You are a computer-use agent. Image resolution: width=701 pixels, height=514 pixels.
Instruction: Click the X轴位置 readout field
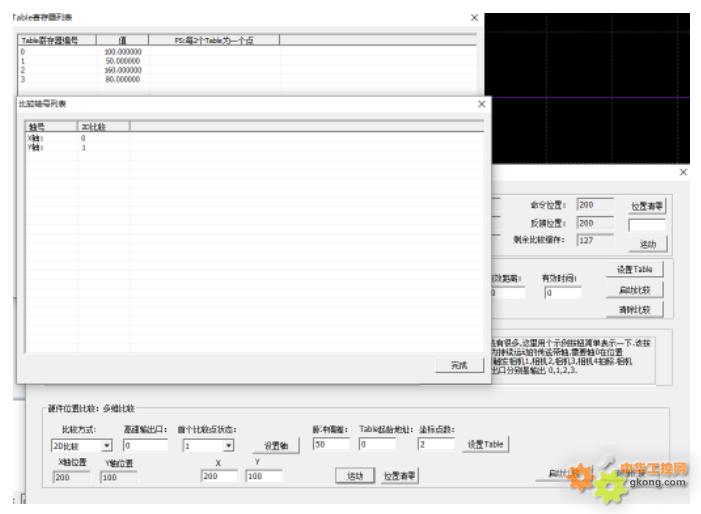pos(71,477)
